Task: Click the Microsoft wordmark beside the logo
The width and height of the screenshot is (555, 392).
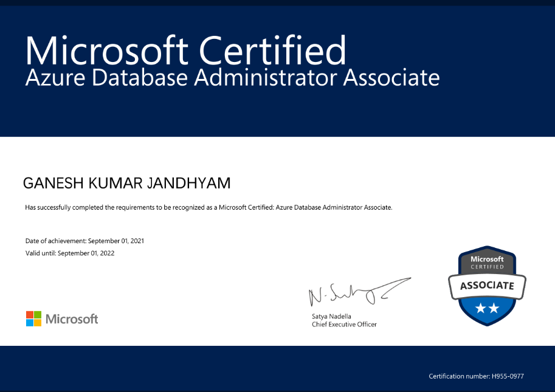Action: point(72,319)
